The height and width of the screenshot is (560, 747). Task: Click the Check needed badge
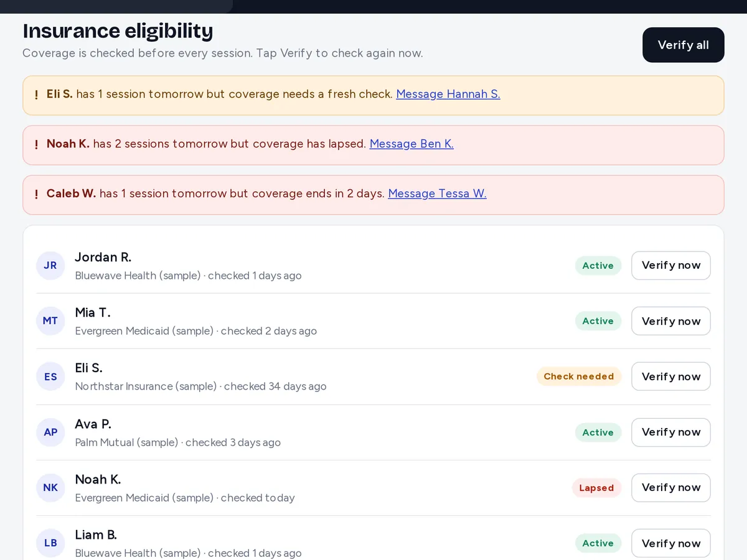pos(579,376)
